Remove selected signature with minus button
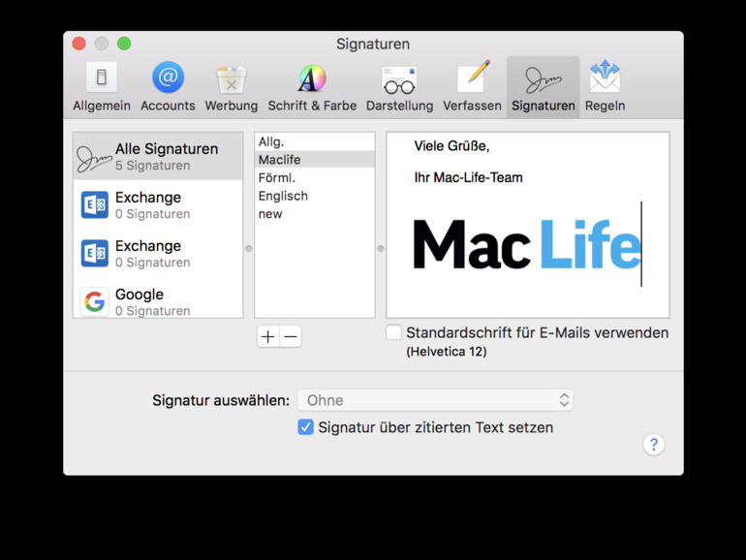Screen dimensions: 746x560 [291, 336]
